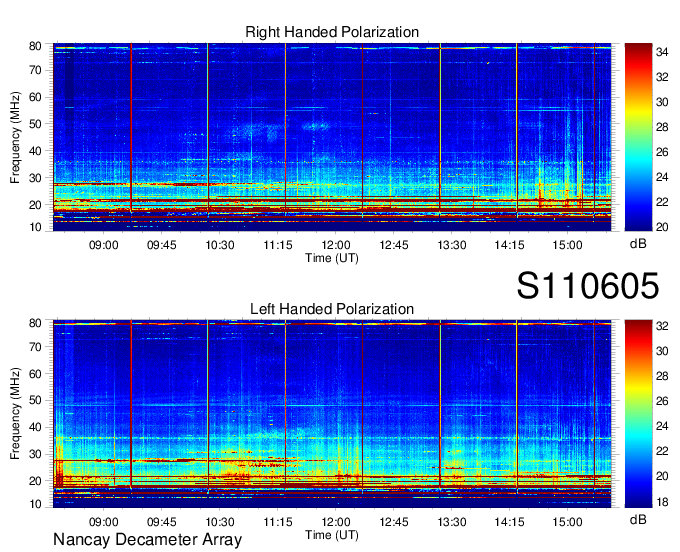Click the dB label under bottom color bar
Image resolution: width=680 pixels, height=552 pixels.
[638, 520]
